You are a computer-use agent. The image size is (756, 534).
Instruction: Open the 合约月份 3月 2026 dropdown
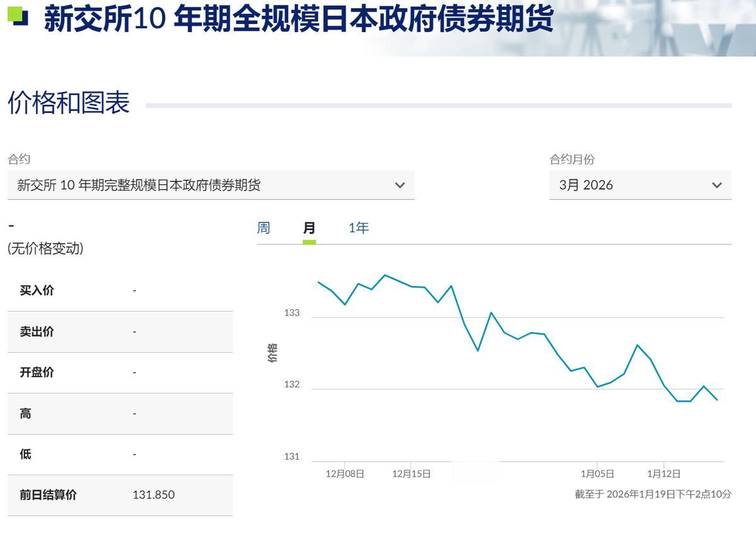tap(640, 185)
